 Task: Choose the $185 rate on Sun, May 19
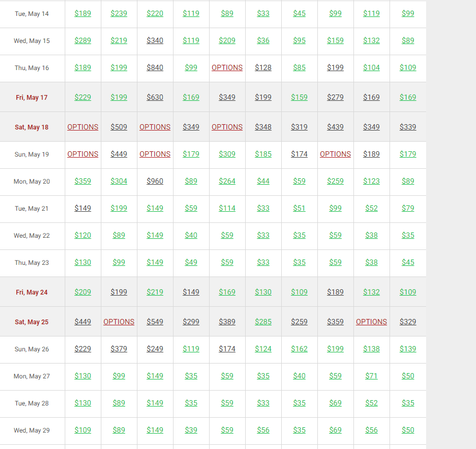coord(263,154)
